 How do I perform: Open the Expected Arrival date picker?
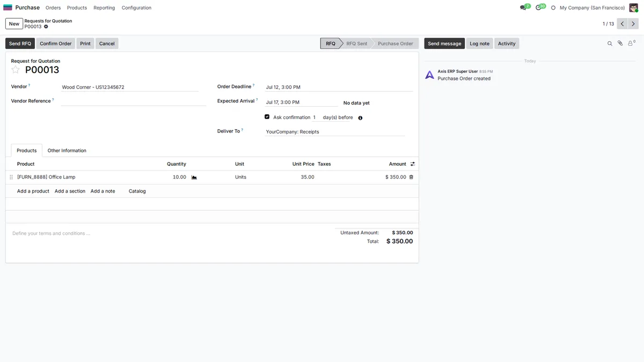[x=301, y=102]
